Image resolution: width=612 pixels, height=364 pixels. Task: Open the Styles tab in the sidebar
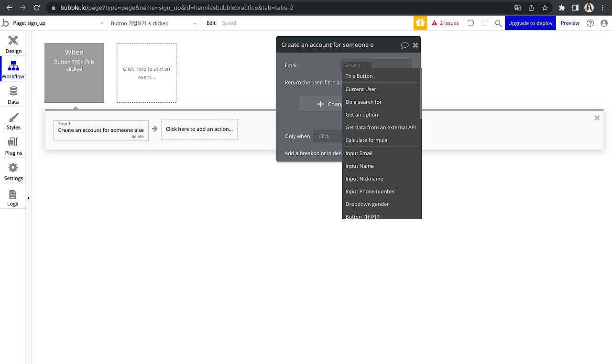13,121
